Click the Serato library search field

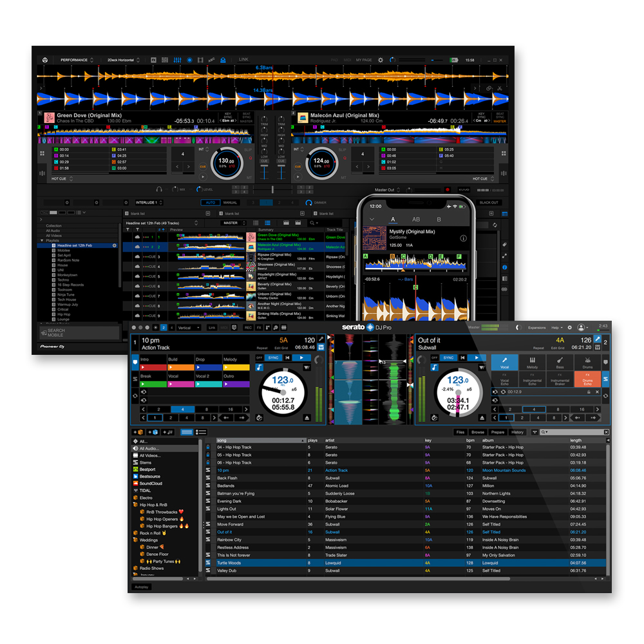coord(575,432)
